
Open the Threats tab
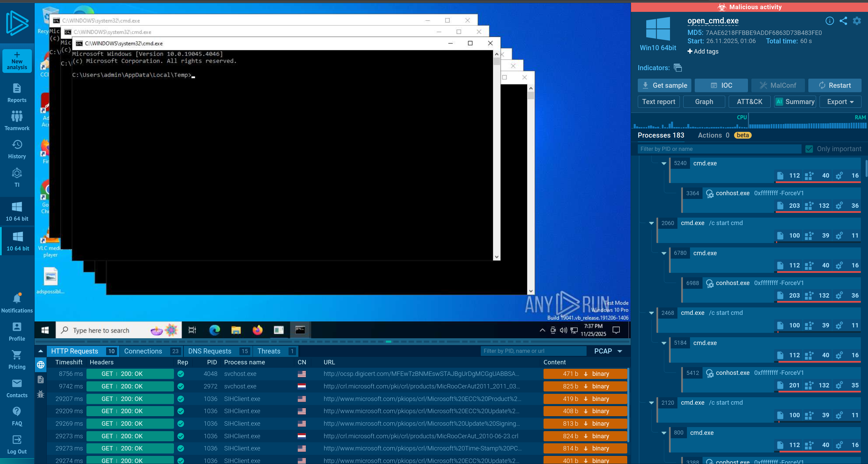(275, 351)
